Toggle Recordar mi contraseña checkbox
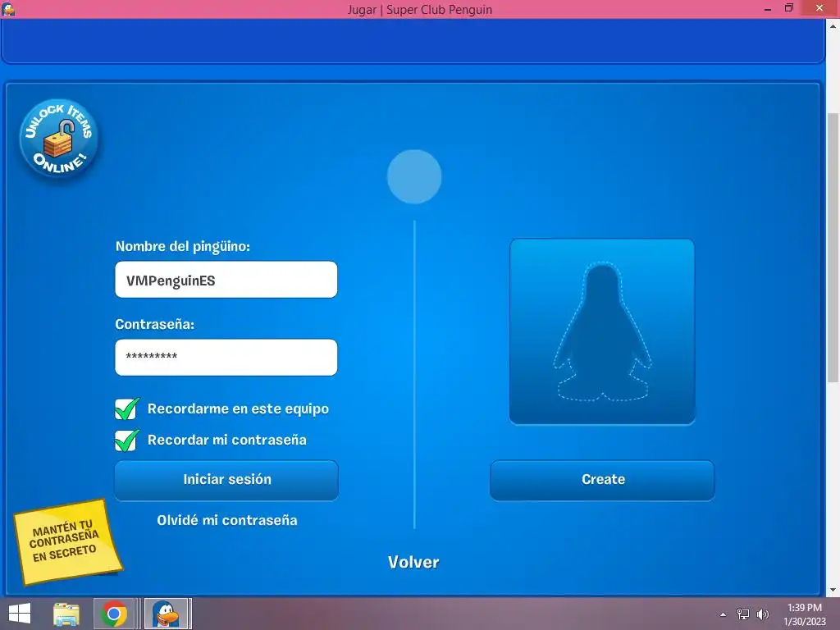This screenshot has width=840, height=630. tap(127, 440)
